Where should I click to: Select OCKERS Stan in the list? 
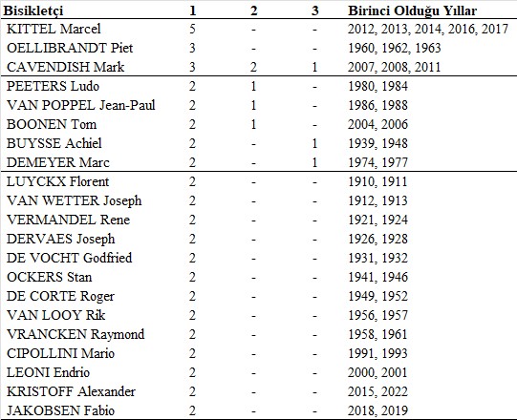click(49, 277)
